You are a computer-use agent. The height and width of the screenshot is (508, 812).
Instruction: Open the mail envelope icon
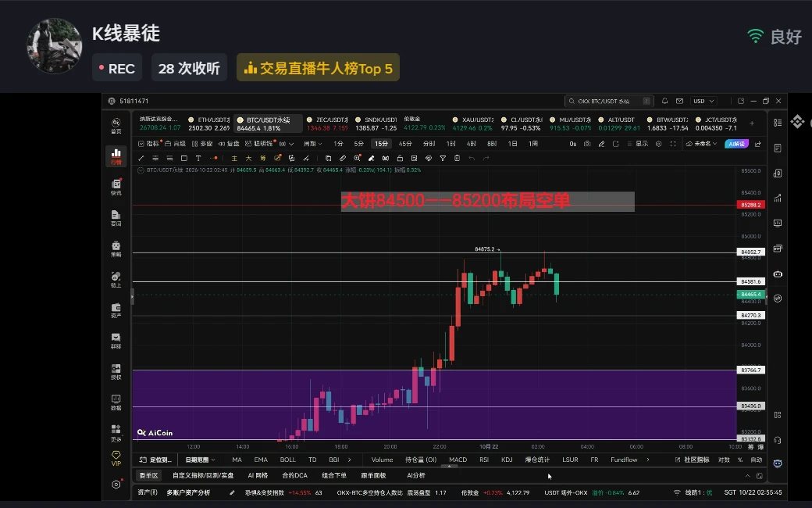coord(679,101)
